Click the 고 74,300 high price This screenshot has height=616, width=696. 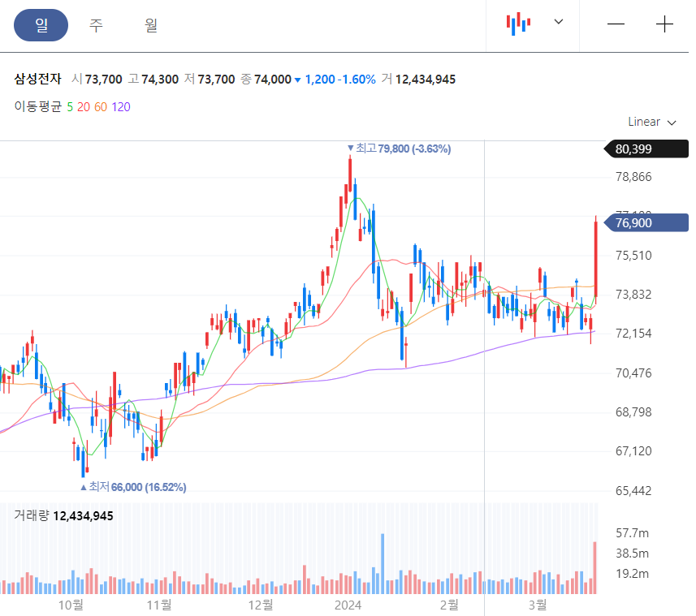[153, 80]
